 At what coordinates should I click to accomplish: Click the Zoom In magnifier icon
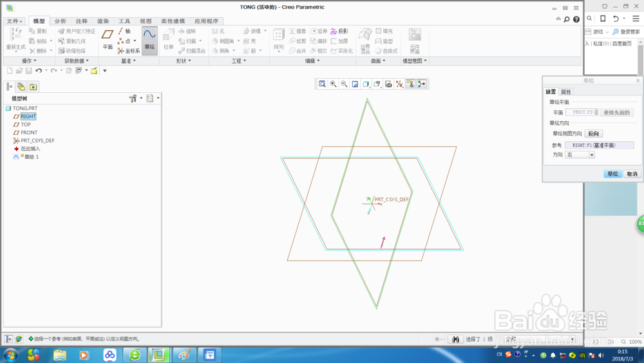[x=333, y=84]
